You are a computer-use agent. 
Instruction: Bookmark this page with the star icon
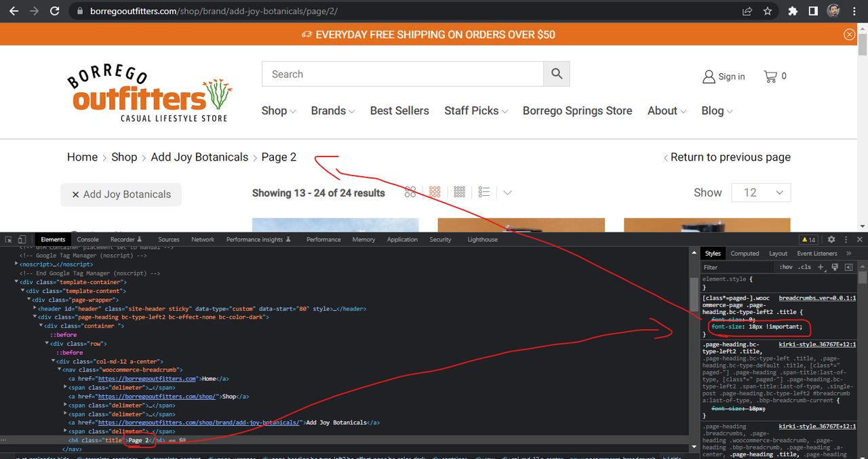click(x=767, y=11)
